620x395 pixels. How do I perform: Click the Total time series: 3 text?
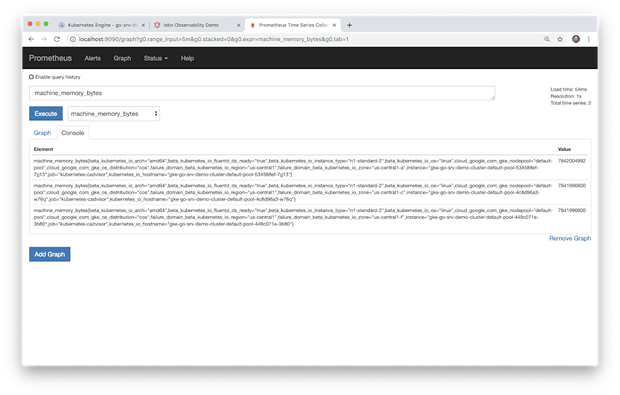click(571, 103)
